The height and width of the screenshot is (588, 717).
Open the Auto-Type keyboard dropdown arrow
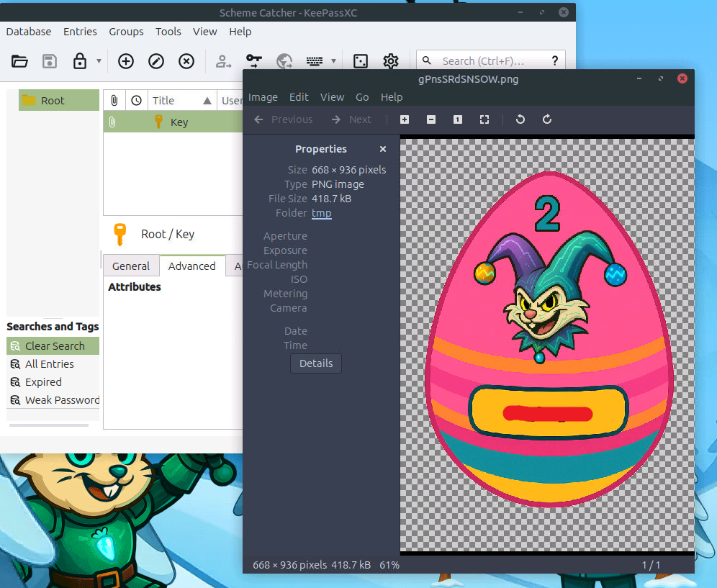333,61
